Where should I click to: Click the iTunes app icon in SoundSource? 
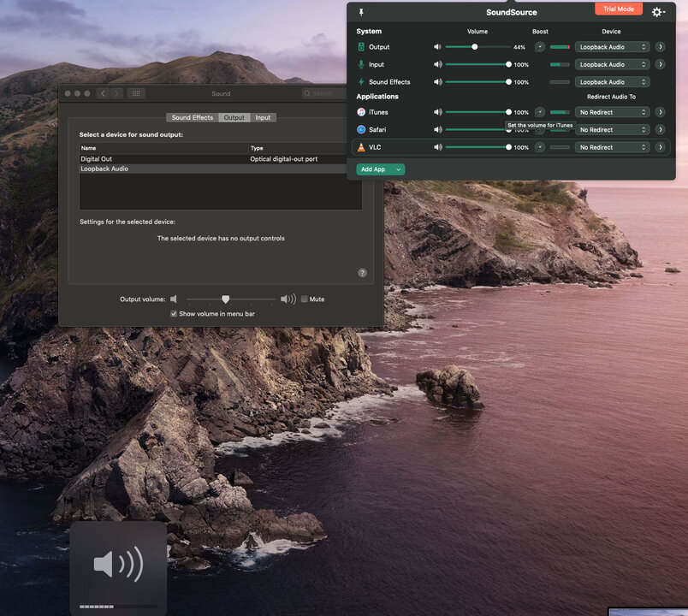click(x=361, y=112)
